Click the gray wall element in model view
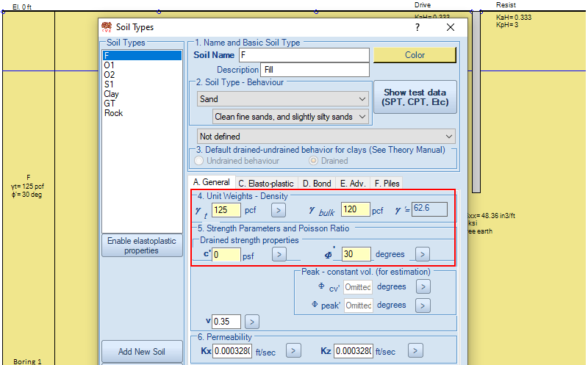 [476, 101]
